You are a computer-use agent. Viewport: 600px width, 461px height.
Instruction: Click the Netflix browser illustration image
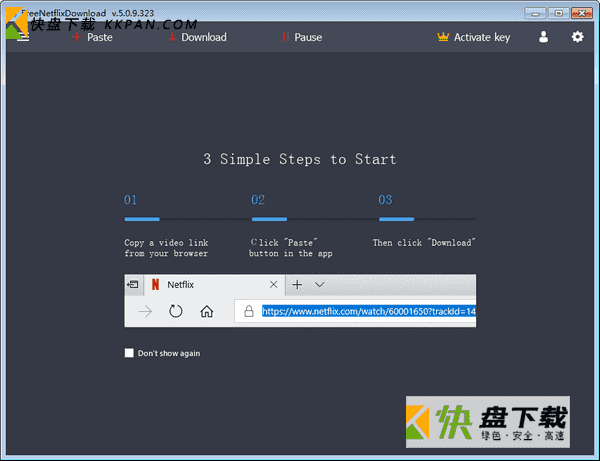click(x=300, y=300)
